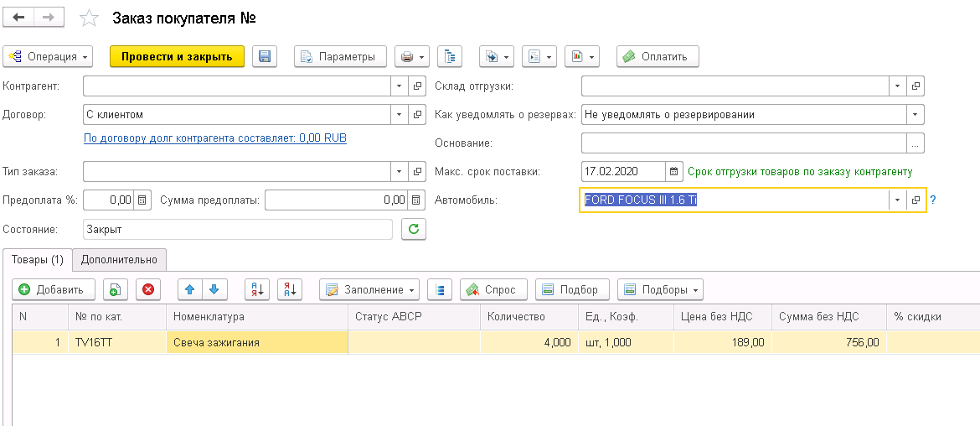Select the Свеча зажигания cell
The width and height of the screenshot is (980, 426).
(x=257, y=342)
